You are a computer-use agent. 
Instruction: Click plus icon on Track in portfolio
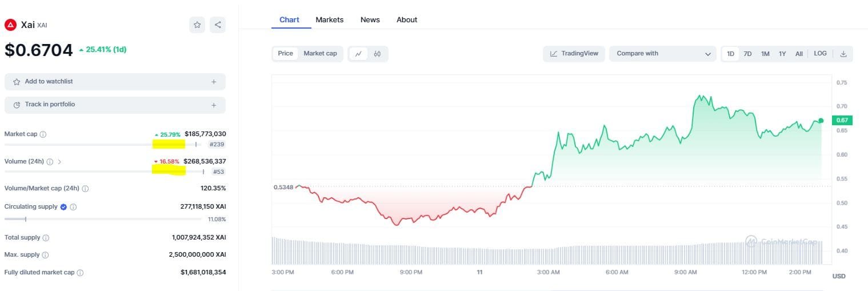tap(214, 105)
